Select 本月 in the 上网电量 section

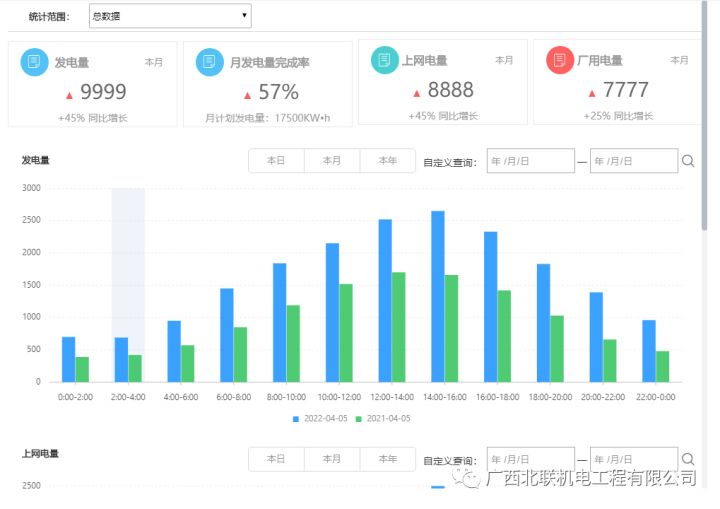[332, 459]
